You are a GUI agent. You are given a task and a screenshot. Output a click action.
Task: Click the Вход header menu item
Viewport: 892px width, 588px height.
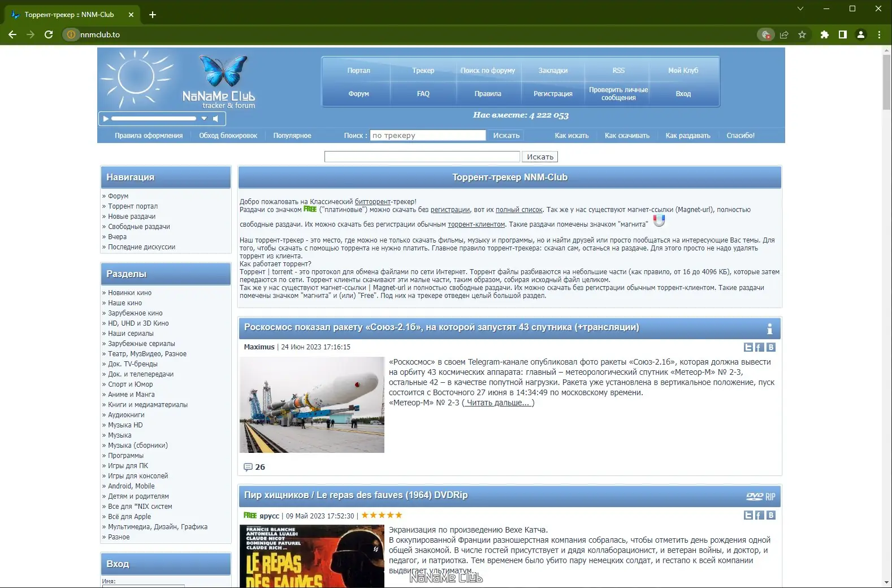click(x=683, y=94)
